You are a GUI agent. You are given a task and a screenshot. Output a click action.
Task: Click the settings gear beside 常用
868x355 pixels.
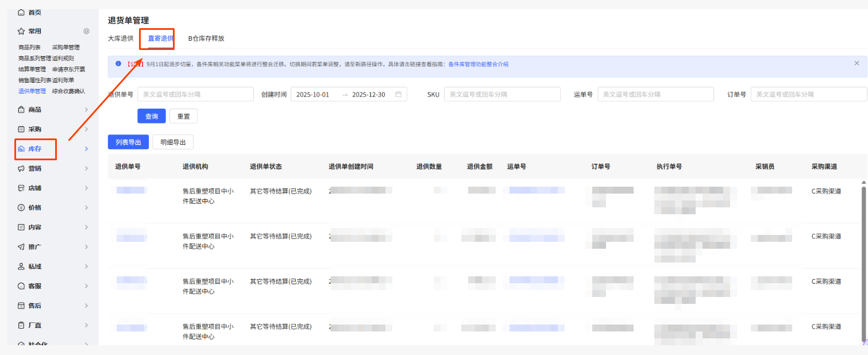tap(86, 31)
